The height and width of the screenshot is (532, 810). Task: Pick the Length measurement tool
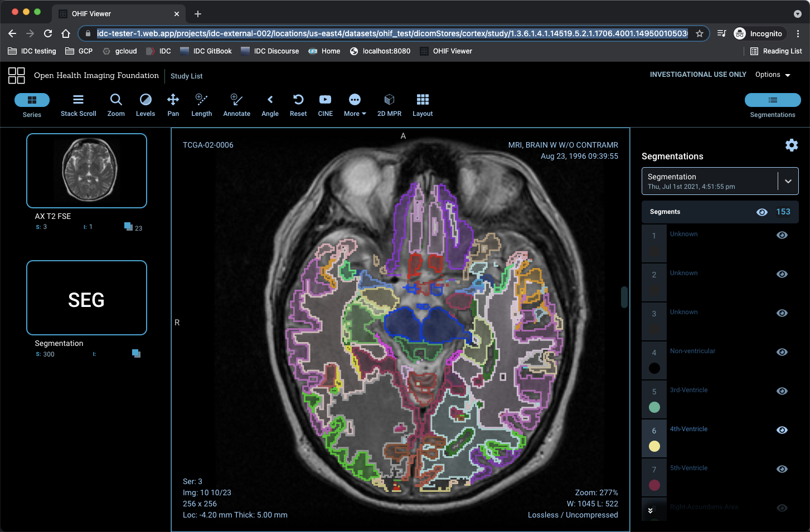201,105
